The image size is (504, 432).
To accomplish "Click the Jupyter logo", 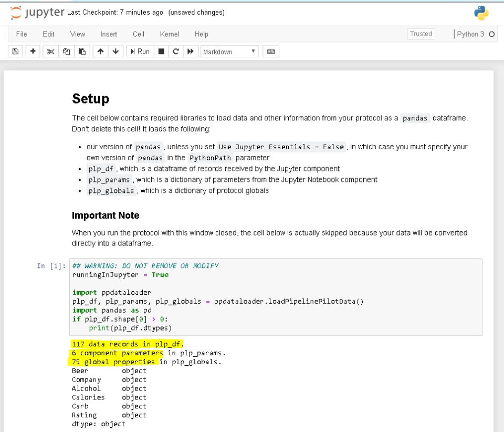I will (x=37, y=13).
